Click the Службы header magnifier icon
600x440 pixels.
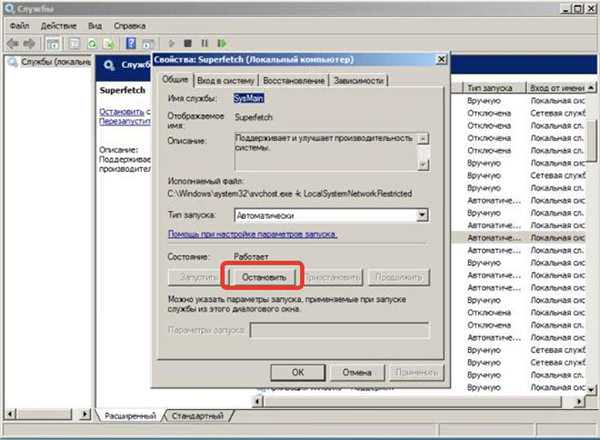[109, 65]
